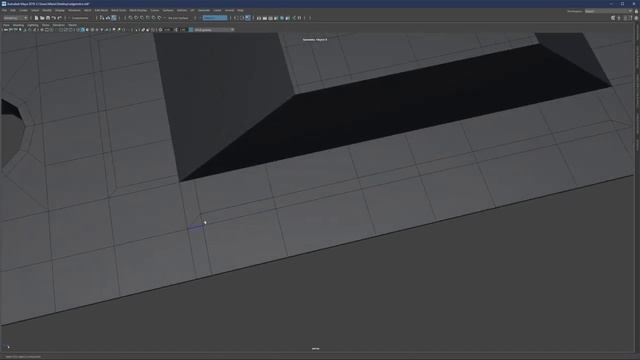Open the Edit Mesh menu

point(101,10)
